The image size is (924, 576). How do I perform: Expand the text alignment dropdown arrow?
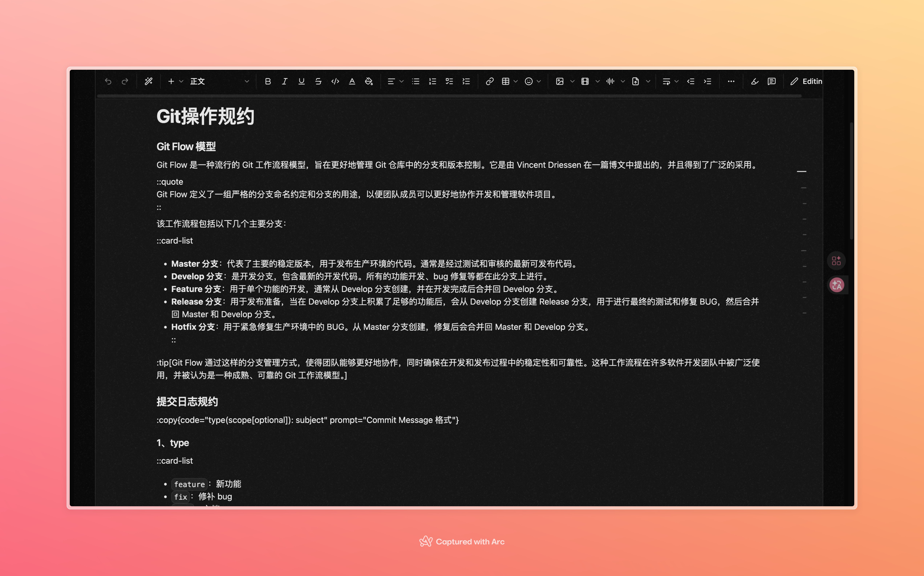click(402, 81)
